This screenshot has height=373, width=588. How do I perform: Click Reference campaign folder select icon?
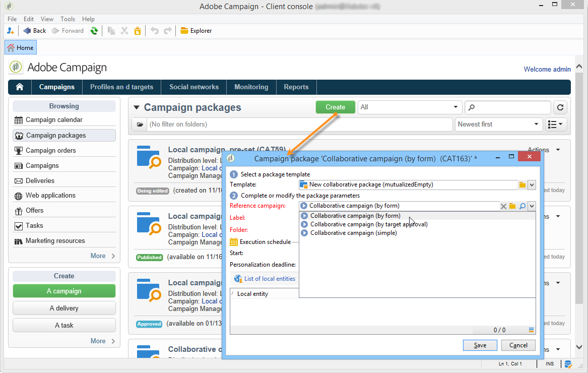[512, 206]
